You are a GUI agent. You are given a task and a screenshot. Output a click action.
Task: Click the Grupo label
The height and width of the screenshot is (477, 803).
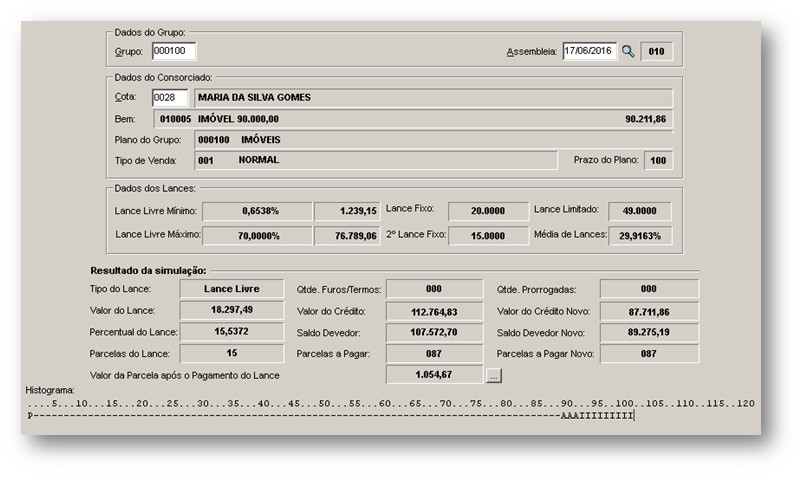tap(129, 52)
